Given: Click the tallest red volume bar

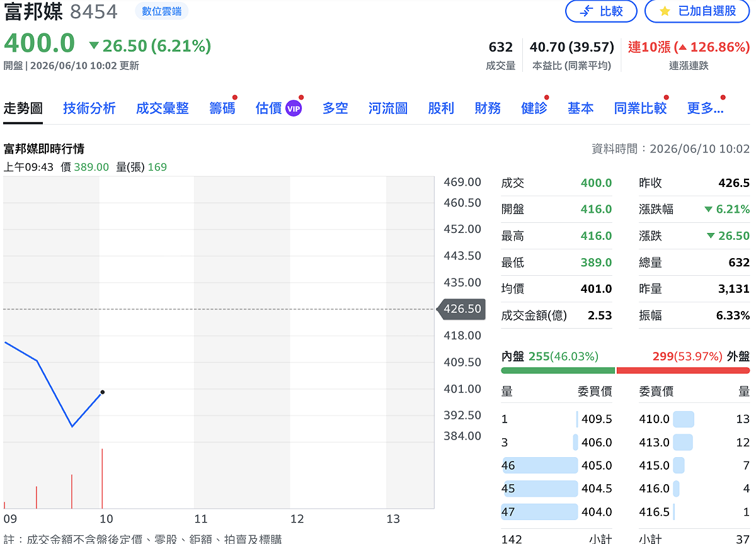Looking at the screenshot, I should click(102, 479).
